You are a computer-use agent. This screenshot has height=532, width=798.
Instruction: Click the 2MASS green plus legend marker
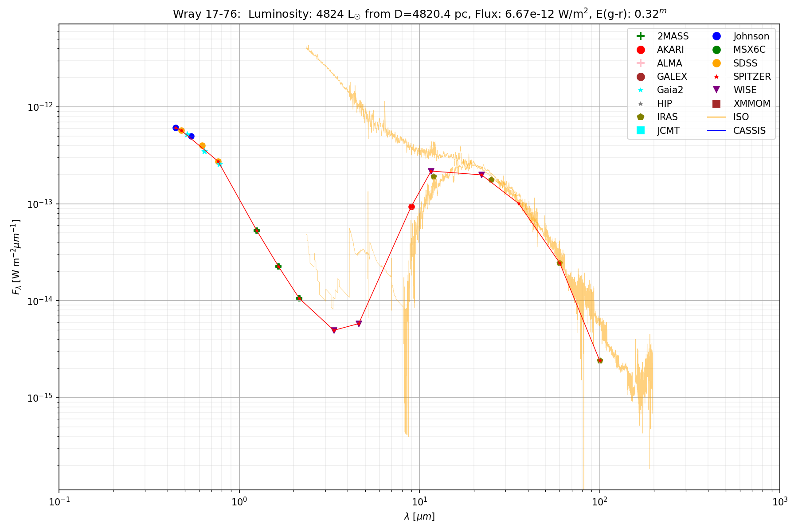(640, 36)
